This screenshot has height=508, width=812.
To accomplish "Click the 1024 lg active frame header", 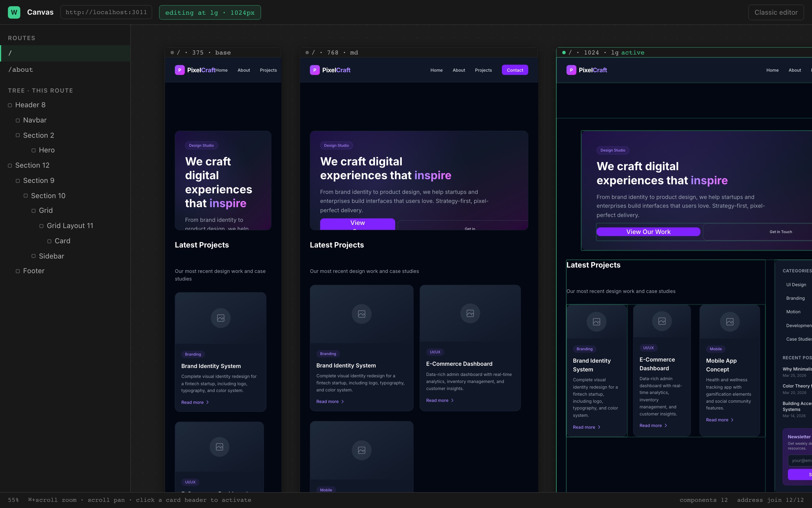I will pyautogui.click(x=684, y=52).
